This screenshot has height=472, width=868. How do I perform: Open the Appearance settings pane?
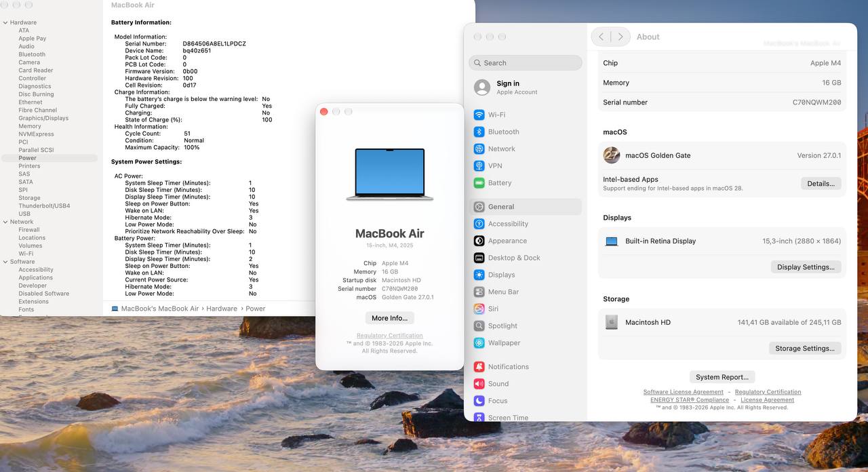526,241
